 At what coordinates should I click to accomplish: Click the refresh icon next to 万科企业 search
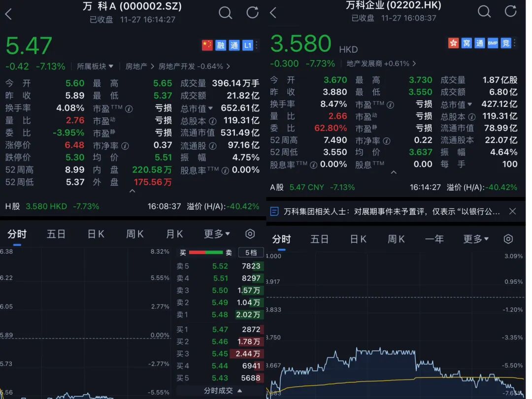[x=511, y=11]
